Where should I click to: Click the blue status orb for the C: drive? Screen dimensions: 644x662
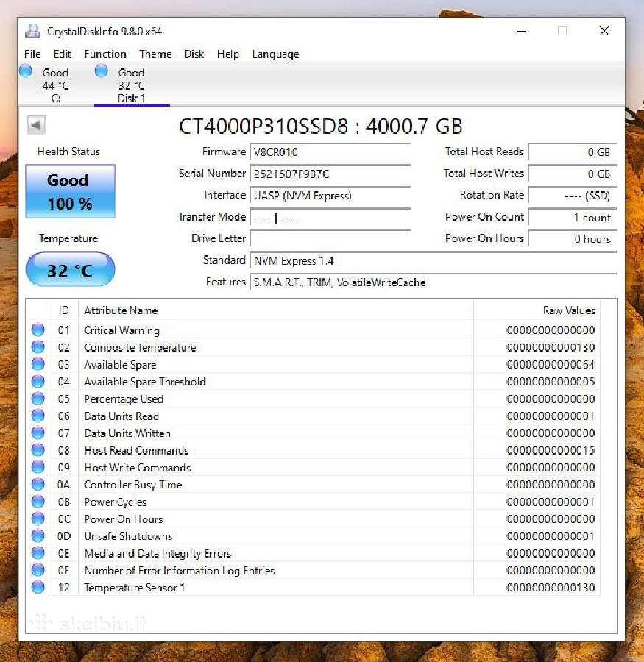26,71
